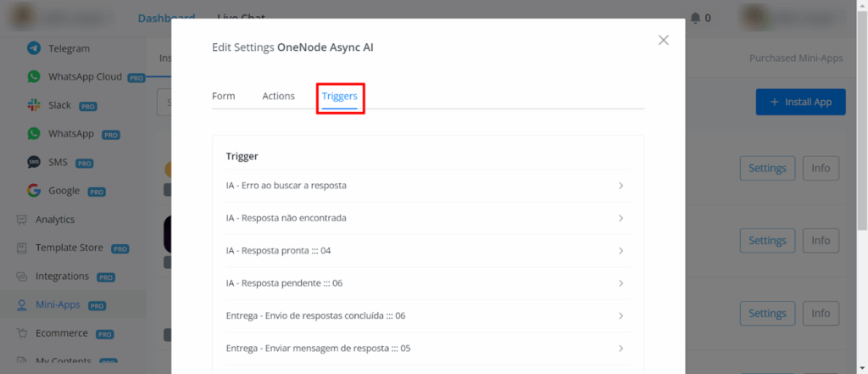
Task: Switch to the Actions tab
Action: (x=278, y=97)
